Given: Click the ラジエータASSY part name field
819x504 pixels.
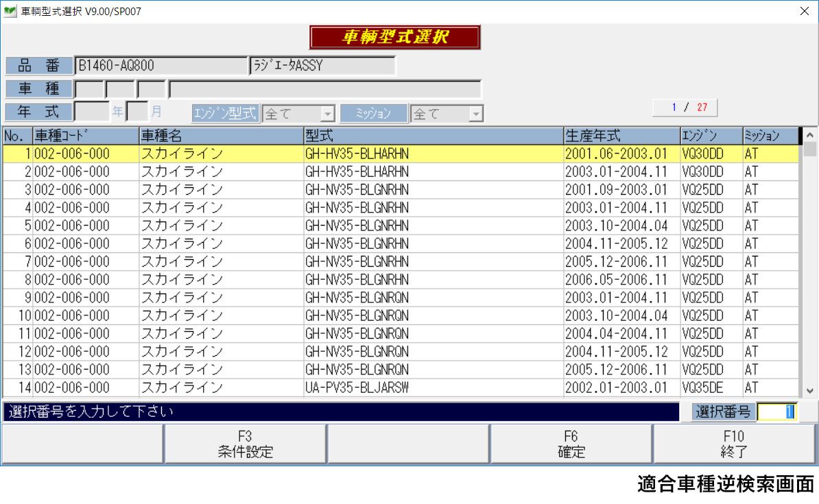Looking at the screenshot, I should point(322,66).
